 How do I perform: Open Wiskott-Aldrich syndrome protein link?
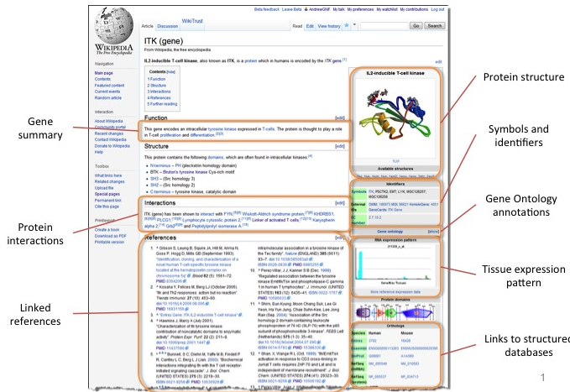click(x=273, y=214)
